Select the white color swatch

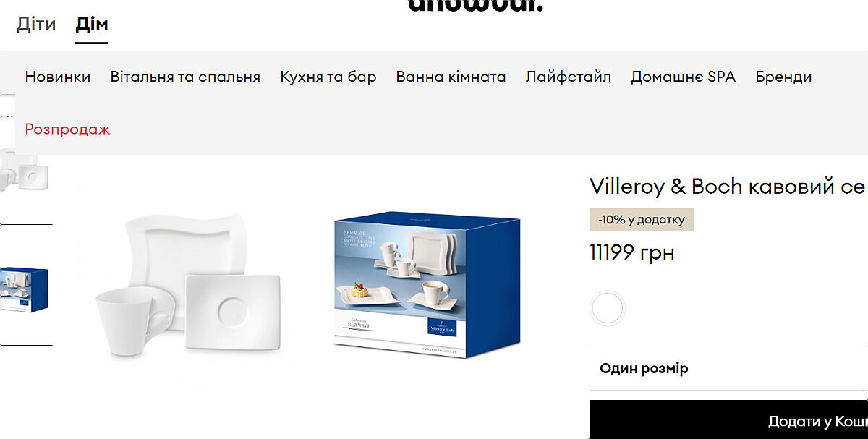[x=607, y=309]
